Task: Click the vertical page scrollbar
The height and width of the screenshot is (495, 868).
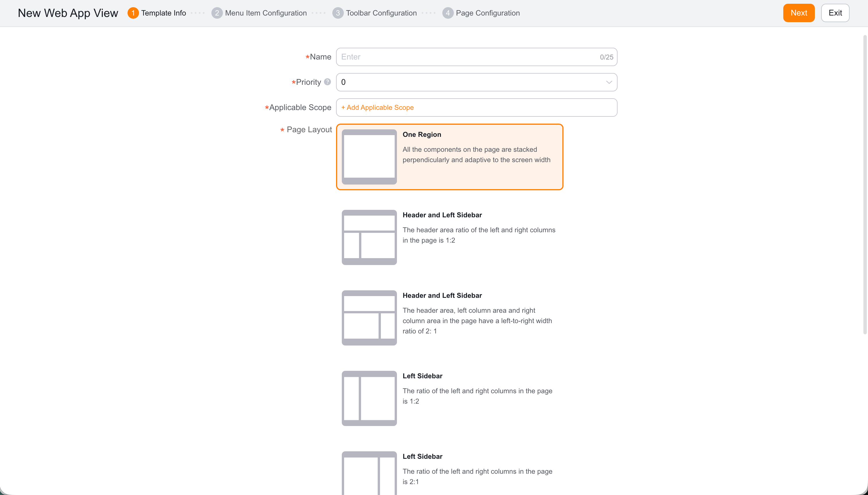Action: point(865,185)
